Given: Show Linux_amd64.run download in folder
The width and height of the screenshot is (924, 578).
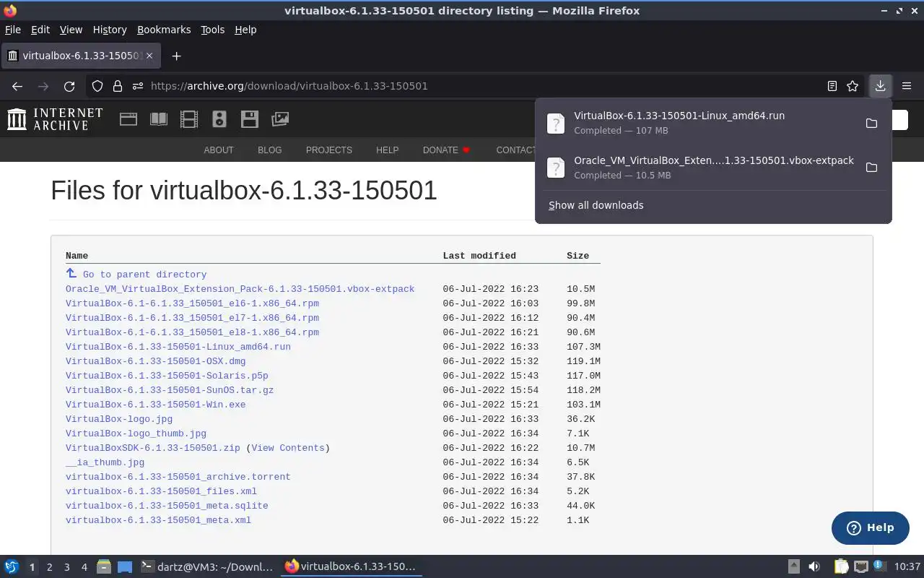Looking at the screenshot, I should point(871,124).
